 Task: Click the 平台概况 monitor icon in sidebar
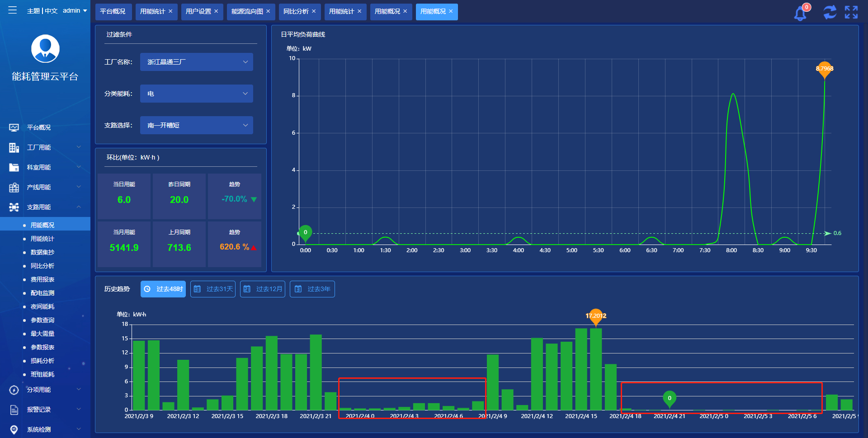click(14, 127)
